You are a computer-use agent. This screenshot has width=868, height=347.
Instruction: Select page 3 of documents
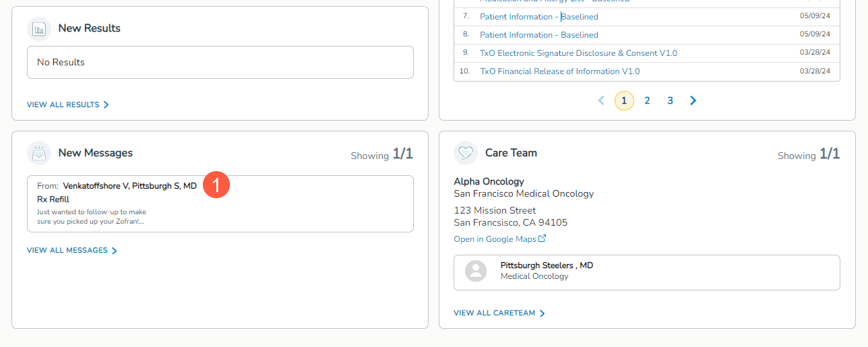(x=670, y=100)
